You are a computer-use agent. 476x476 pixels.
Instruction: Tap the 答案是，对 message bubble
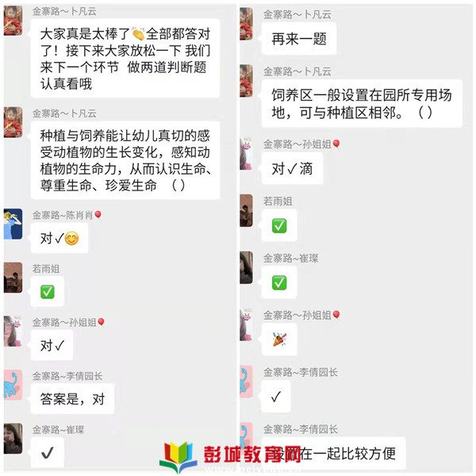[72, 398]
